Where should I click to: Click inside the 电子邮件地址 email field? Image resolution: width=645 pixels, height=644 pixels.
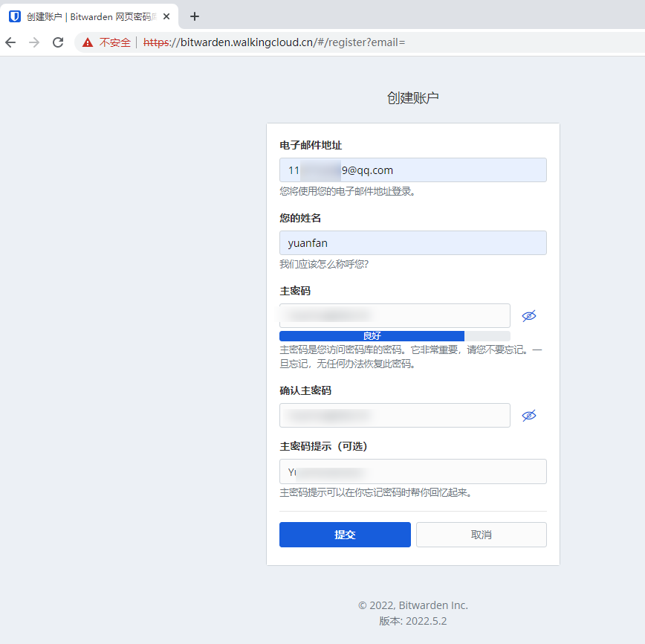[x=412, y=170]
